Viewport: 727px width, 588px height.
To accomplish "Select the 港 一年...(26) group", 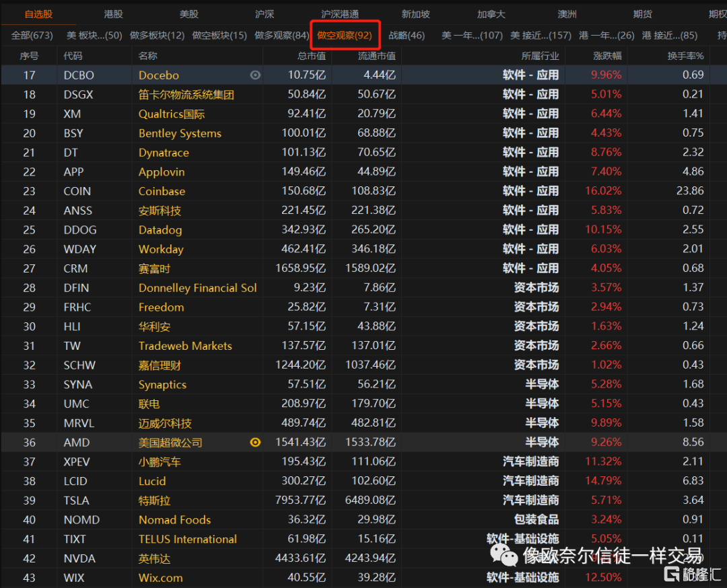I will (x=607, y=35).
